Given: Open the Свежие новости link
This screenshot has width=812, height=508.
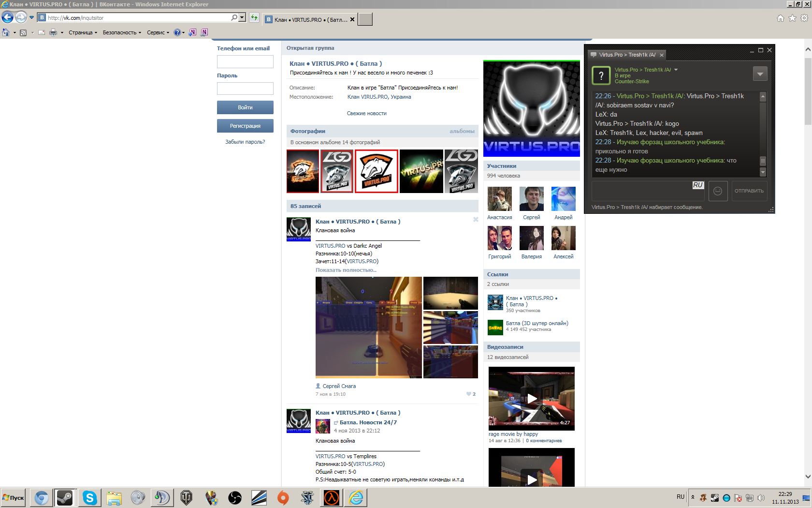Looking at the screenshot, I should [366, 113].
